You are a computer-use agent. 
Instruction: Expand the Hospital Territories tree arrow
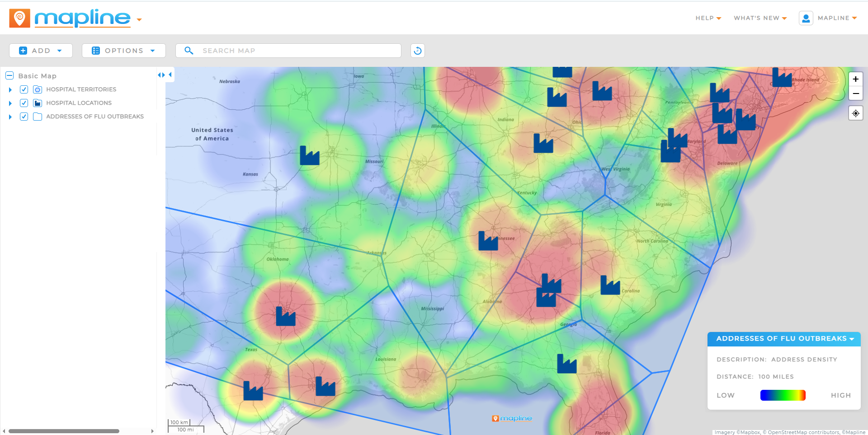10,90
